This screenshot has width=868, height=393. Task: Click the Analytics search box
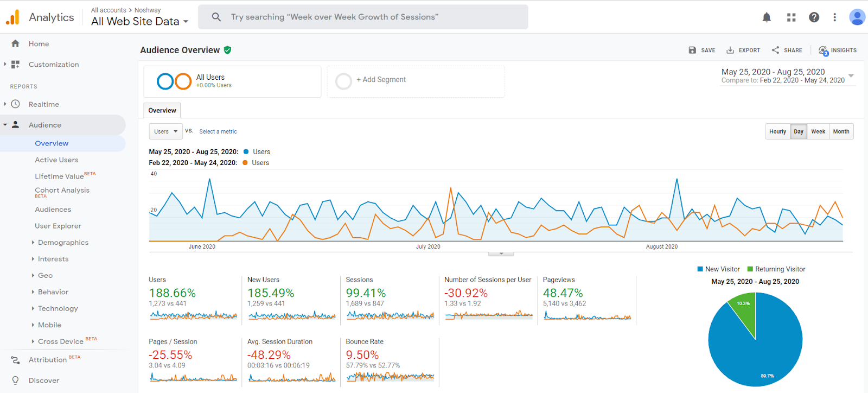click(362, 17)
